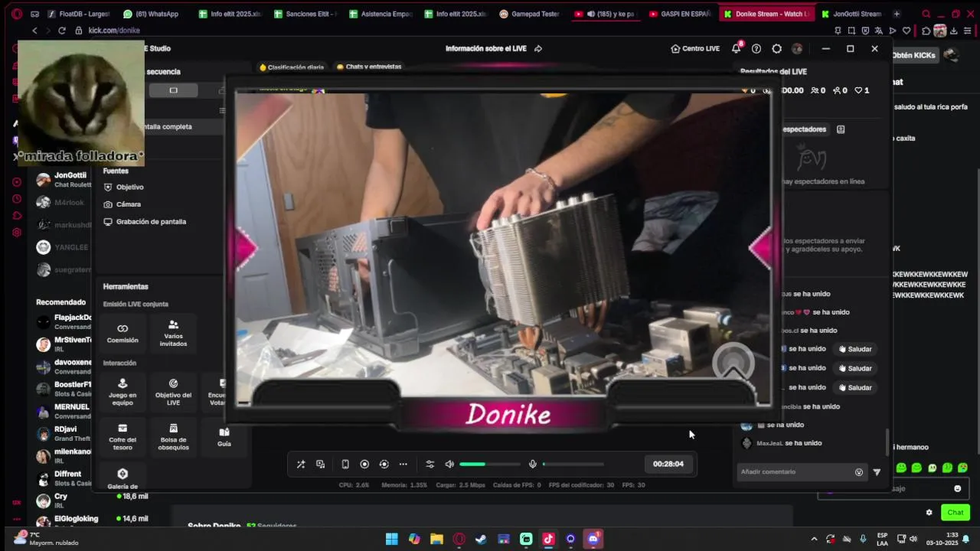
Task: Click the right pink arrow on stream preview
Action: [761, 248]
